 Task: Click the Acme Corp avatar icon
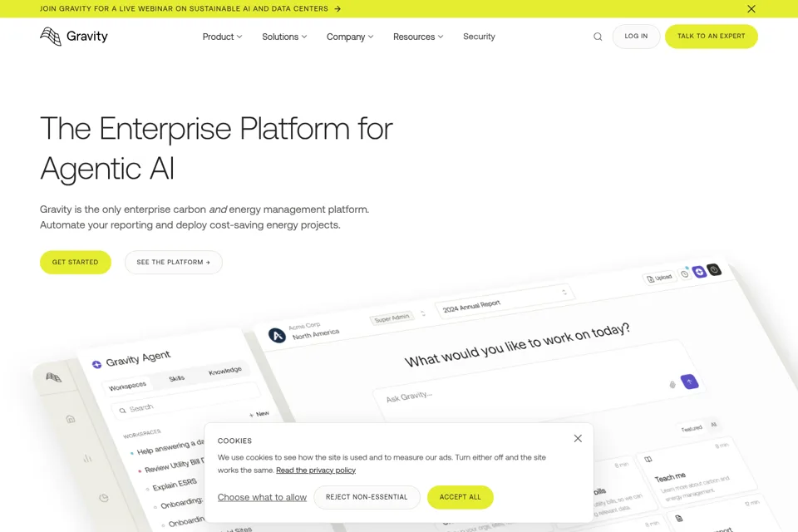tap(277, 335)
